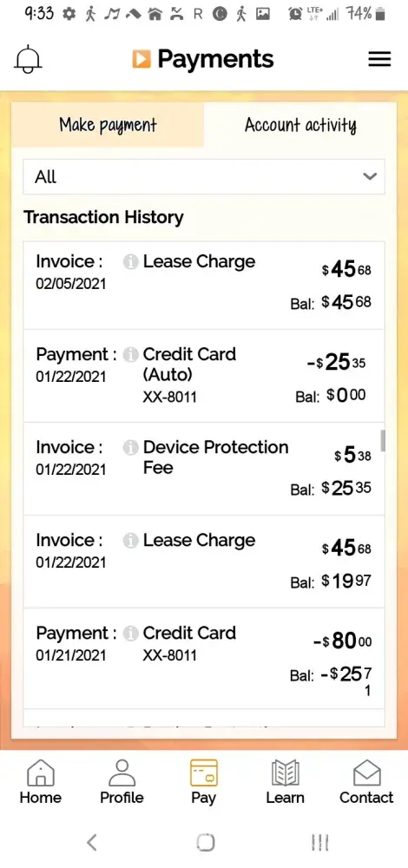
Task: Tap info icon beside Credit Card (Auto)
Action: (131, 355)
